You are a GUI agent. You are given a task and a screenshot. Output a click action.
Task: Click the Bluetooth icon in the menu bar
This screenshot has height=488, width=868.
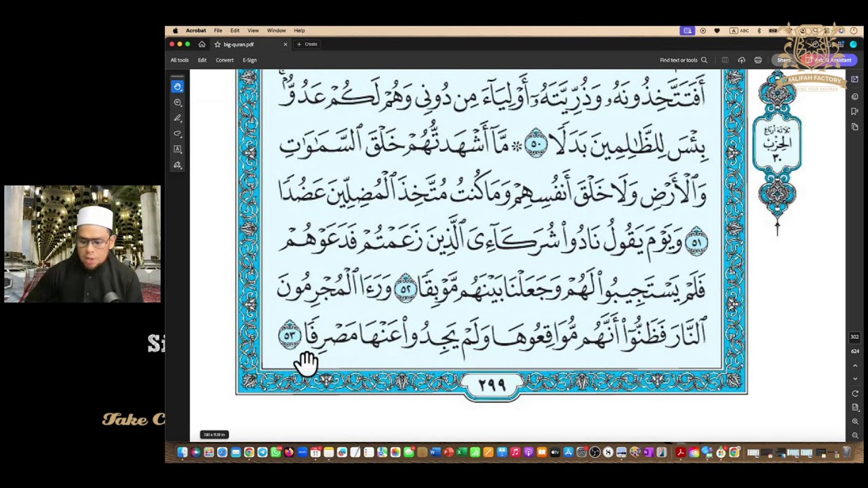point(759,30)
